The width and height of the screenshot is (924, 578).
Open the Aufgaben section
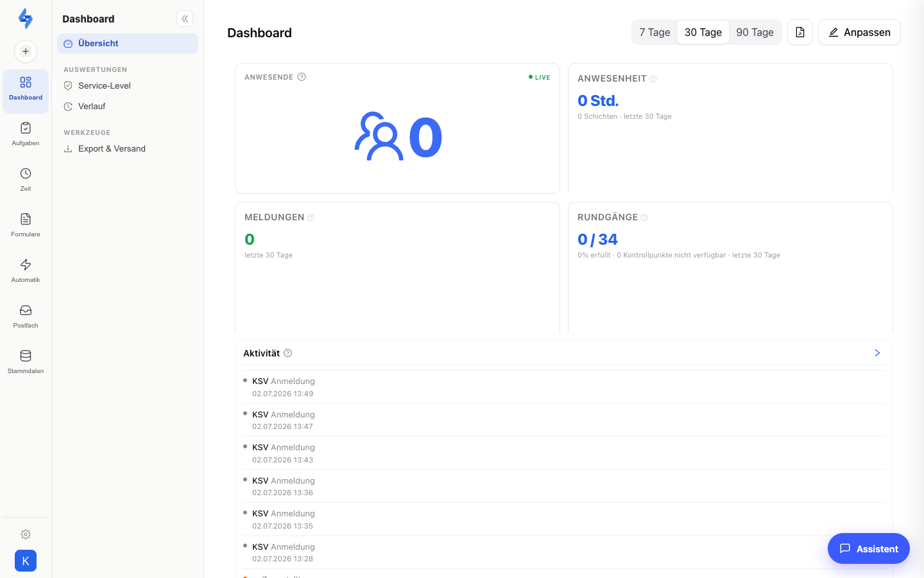(26, 134)
